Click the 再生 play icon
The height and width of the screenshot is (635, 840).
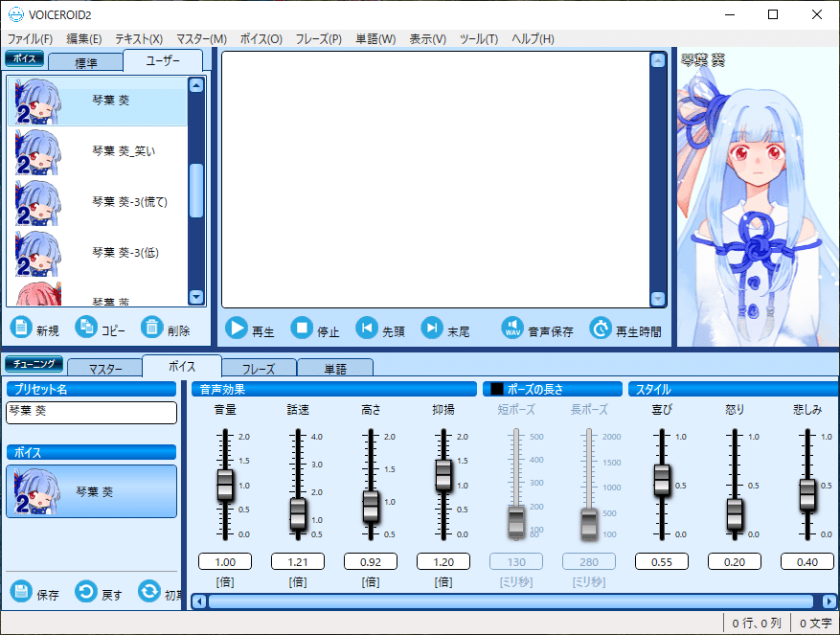point(237,328)
